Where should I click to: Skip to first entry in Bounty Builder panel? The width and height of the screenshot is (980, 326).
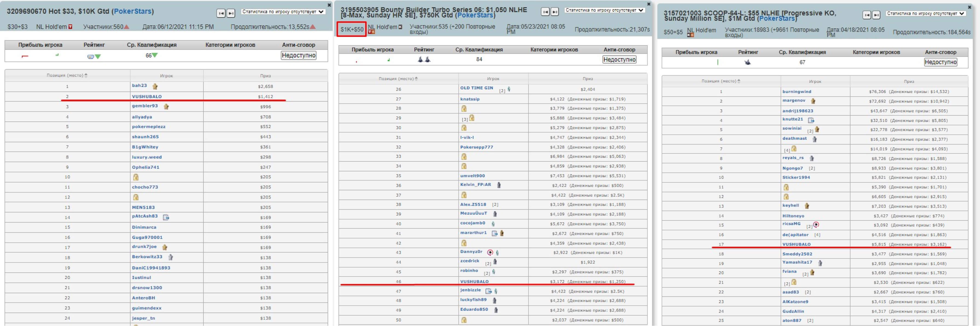point(545,12)
